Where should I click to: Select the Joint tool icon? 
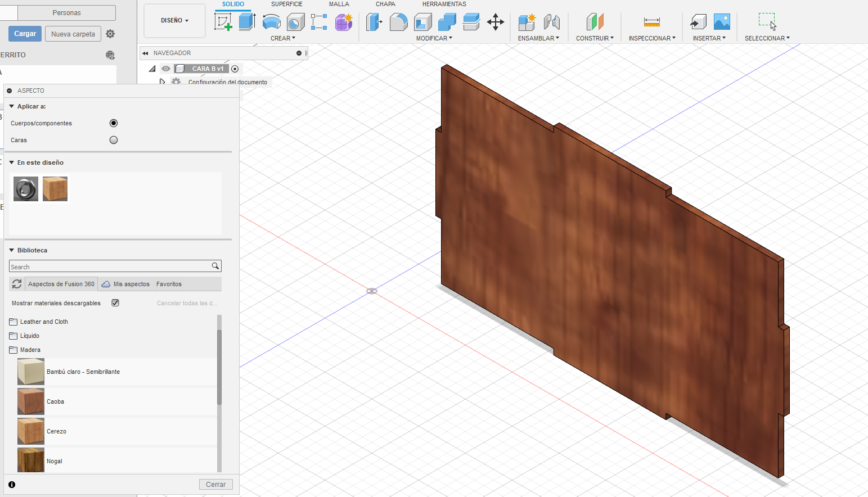pos(552,22)
